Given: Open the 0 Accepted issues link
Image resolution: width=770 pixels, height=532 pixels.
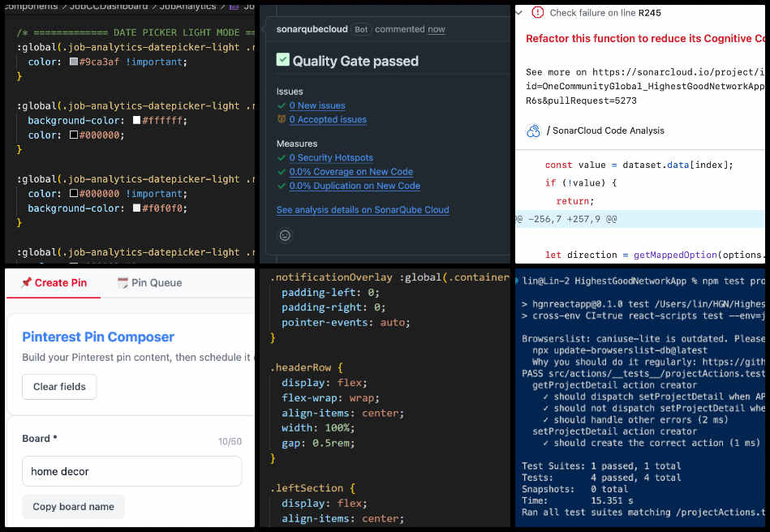Looking at the screenshot, I should coord(328,119).
